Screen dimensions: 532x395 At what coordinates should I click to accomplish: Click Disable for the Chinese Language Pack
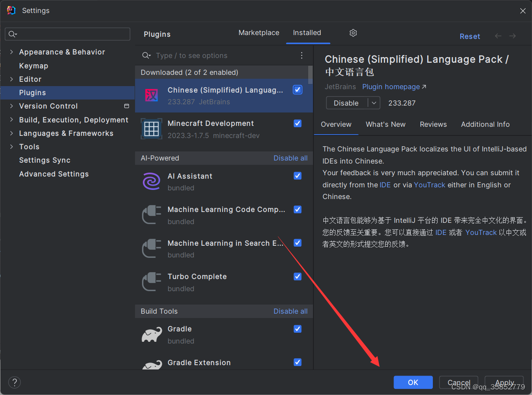(x=346, y=103)
